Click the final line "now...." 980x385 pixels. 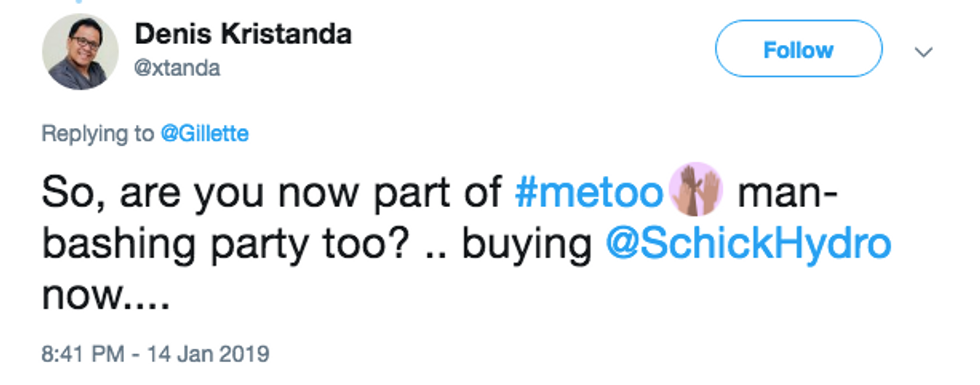pyautogui.click(x=106, y=298)
